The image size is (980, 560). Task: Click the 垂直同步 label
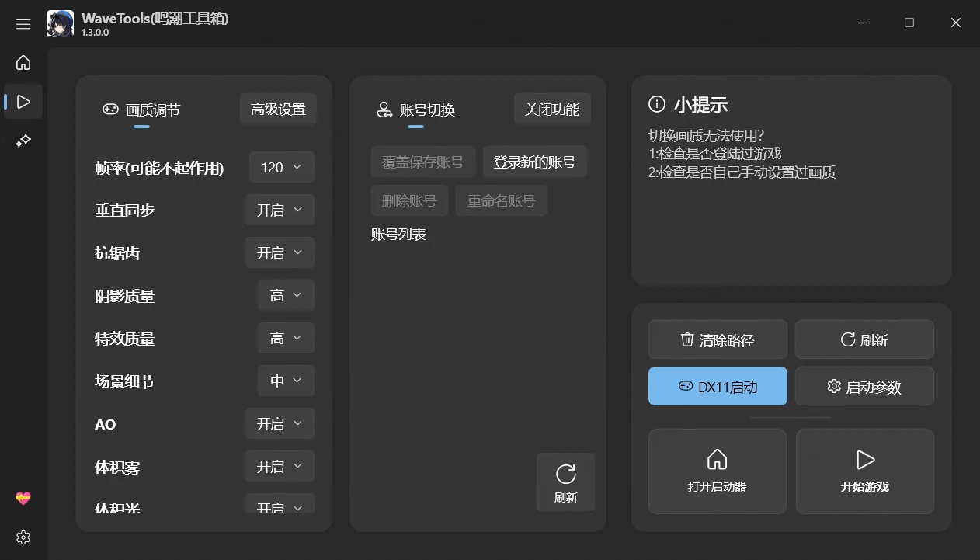pos(124,210)
